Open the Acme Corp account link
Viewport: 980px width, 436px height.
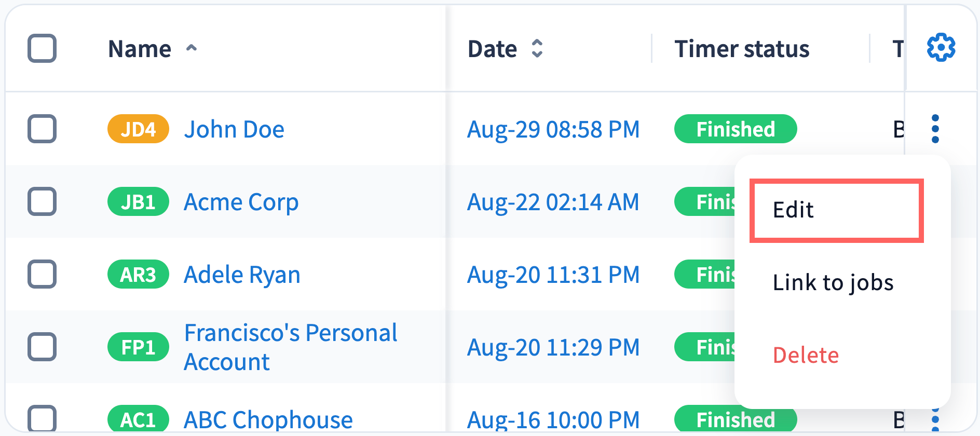(241, 202)
